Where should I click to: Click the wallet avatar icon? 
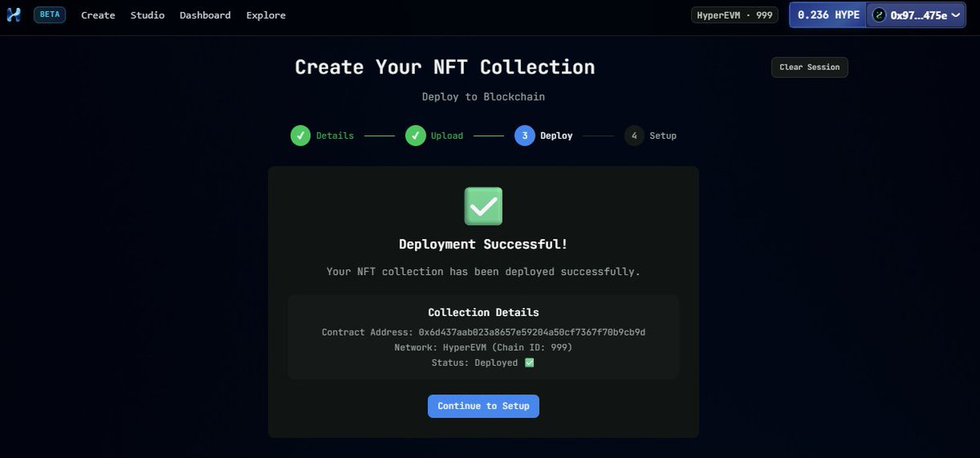(x=880, y=15)
